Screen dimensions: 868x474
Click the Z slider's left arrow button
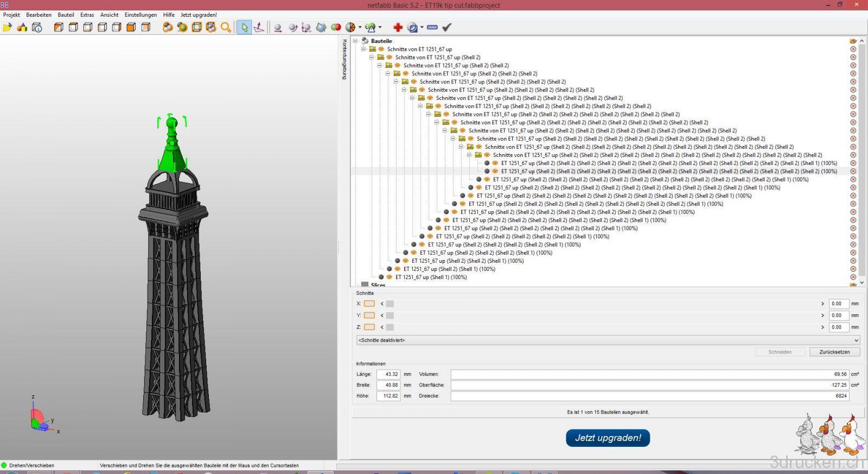pyautogui.click(x=382, y=327)
